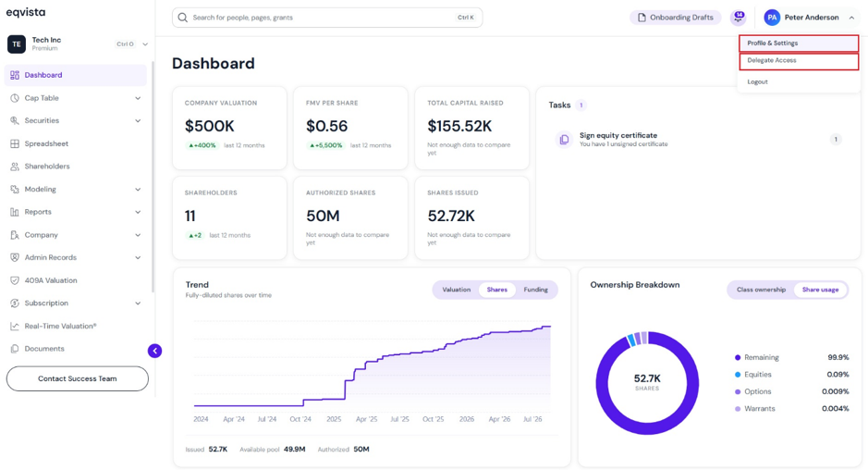Click the ownership donut chart center
The image size is (868, 470).
point(647,382)
